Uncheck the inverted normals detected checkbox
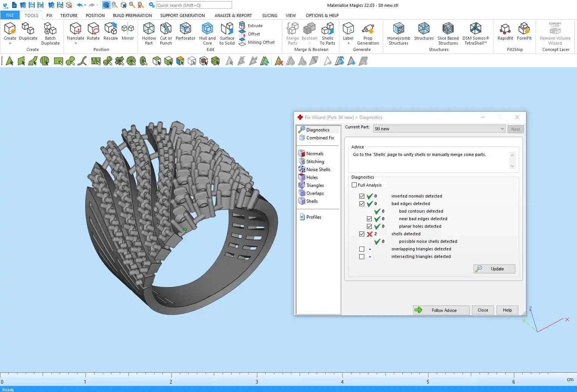The image size is (577, 392). click(362, 196)
